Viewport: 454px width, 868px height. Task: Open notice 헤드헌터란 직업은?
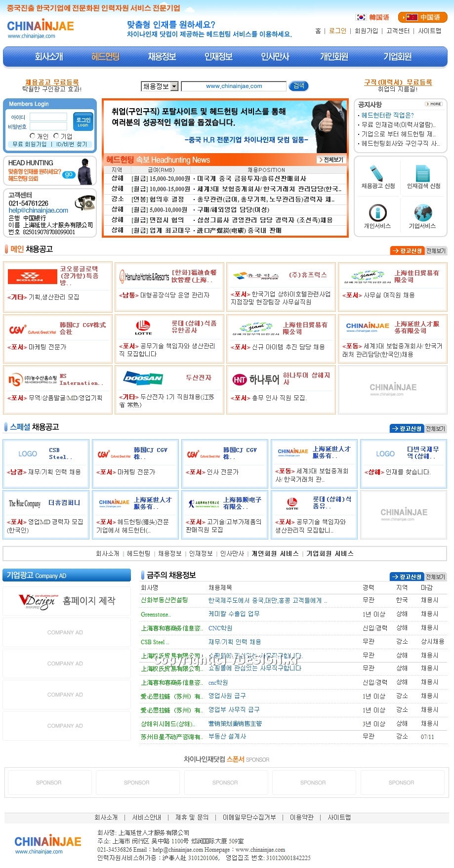pyautogui.click(x=388, y=115)
